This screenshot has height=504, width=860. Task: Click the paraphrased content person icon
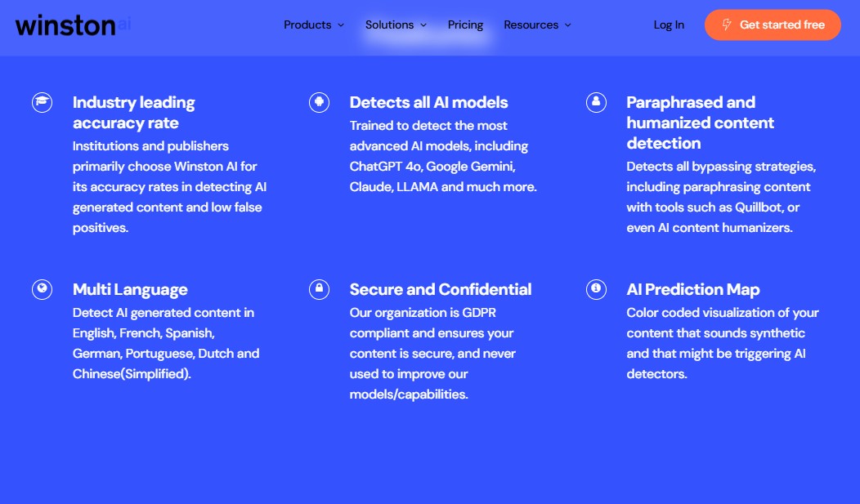tap(596, 102)
